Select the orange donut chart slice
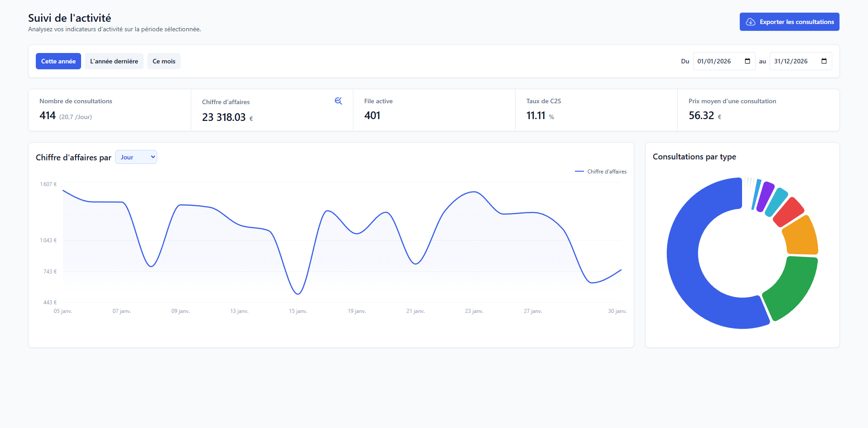The width and height of the screenshot is (868, 428). pos(801,236)
